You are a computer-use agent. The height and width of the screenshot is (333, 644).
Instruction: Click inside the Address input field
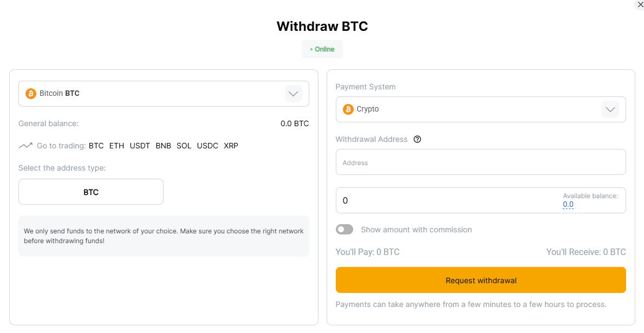(x=480, y=161)
